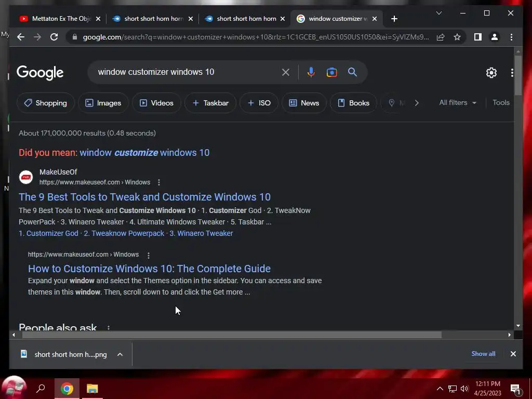Screen dimensions: 532x399
Task: Open taskbar clock and date
Action: (x=487, y=389)
